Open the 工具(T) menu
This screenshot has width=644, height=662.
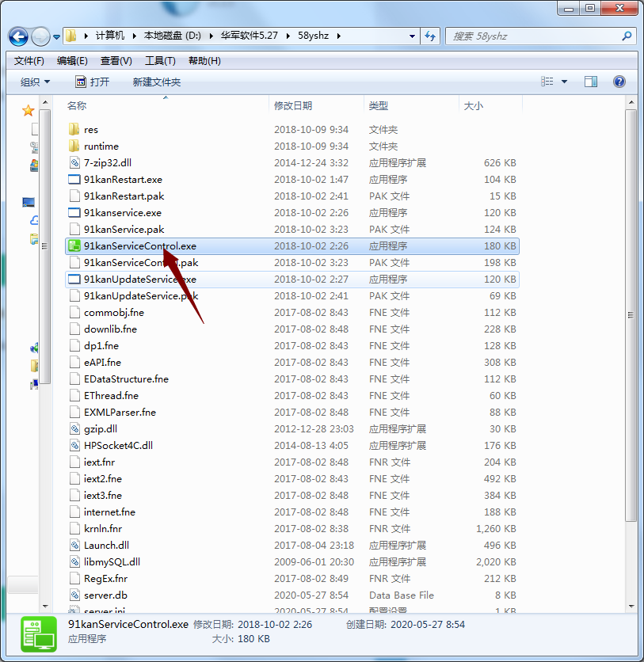tap(160, 61)
